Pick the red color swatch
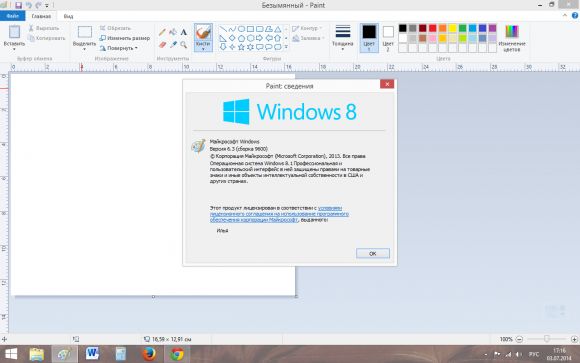This screenshot has height=363, width=580. 432,28
